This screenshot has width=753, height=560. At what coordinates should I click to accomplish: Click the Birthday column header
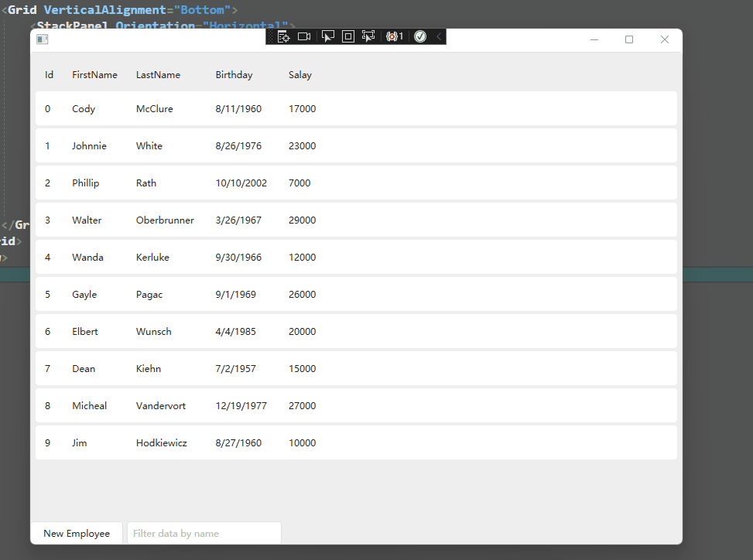pyautogui.click(x=234, y=75)
